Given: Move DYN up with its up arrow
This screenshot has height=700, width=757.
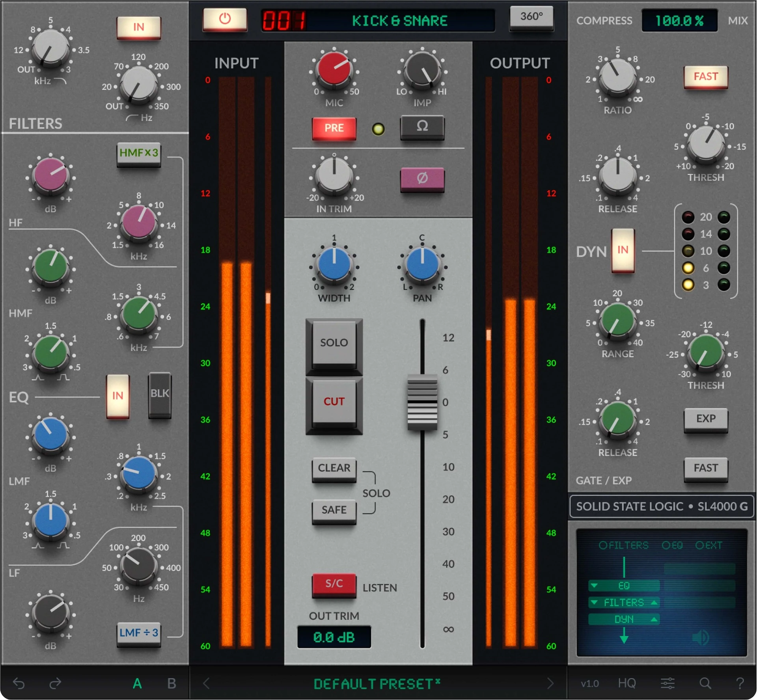Looking at the screenshot, I should pyautogui.click(x=654, y=619).
